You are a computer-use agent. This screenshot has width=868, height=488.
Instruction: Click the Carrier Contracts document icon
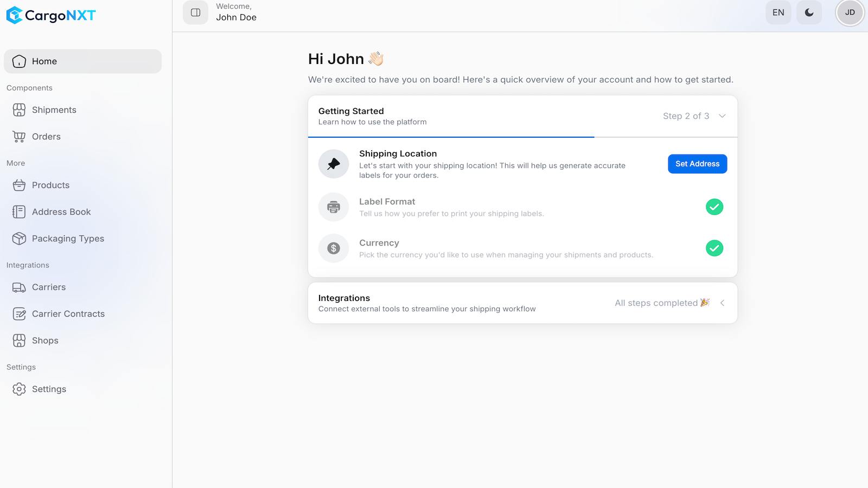pos(19,314)
